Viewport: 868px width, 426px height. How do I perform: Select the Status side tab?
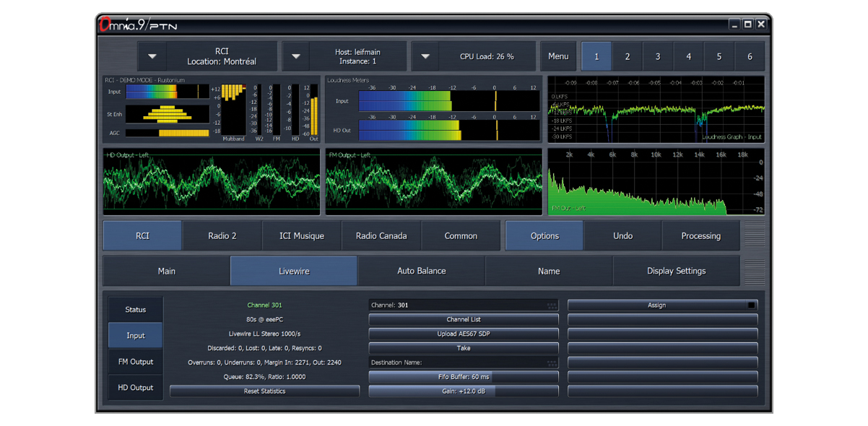(136, 310)
